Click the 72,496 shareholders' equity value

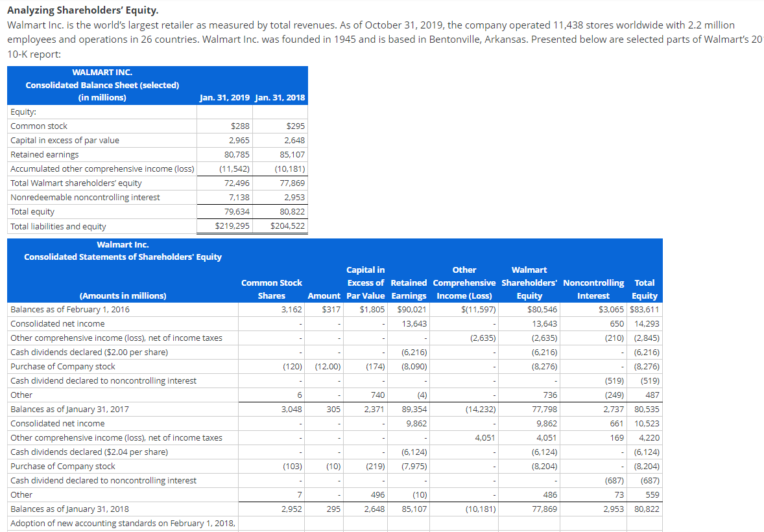pyautogui.click(x=237, y=183)
